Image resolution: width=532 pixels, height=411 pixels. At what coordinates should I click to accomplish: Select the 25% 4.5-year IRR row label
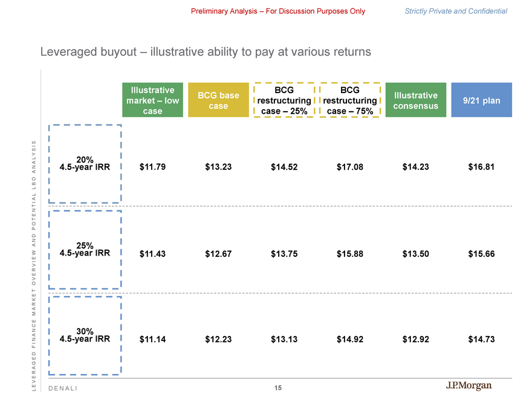[x=85, y=250]
